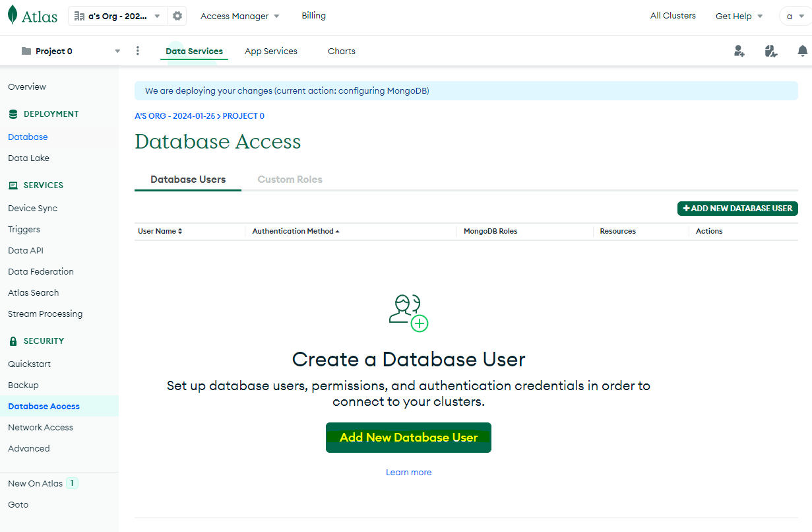The height and width of the screenshot is (532, 812).
Task: Open project options three-dot menu
Action: click(138, 51)
